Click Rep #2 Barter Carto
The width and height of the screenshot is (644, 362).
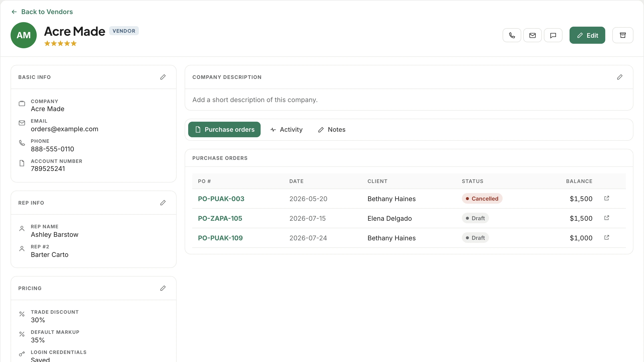50,255
